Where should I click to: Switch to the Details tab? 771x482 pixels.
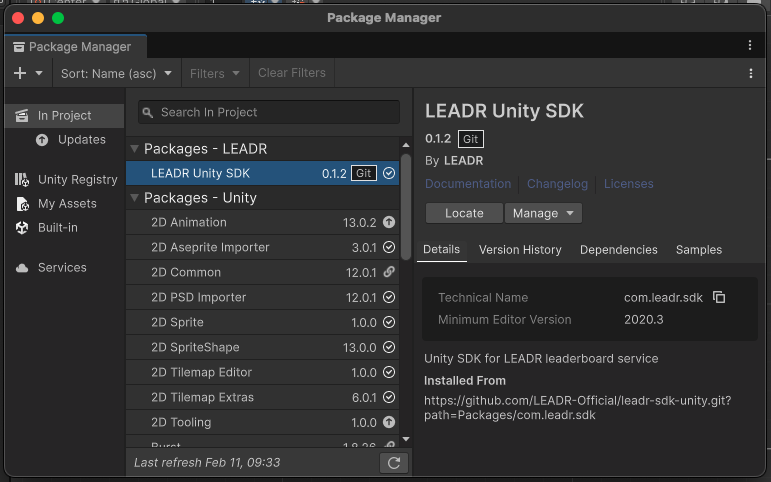pyautogui.click(x=442, y=250)
